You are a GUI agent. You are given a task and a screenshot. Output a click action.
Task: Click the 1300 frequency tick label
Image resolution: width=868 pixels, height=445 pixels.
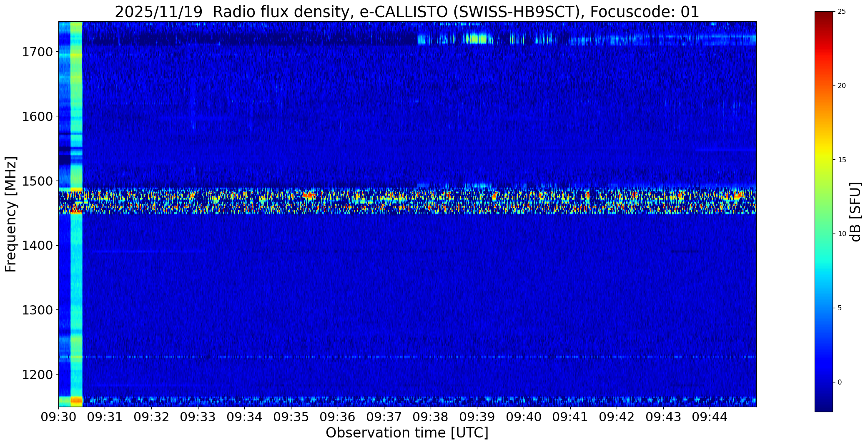[37, 310]
